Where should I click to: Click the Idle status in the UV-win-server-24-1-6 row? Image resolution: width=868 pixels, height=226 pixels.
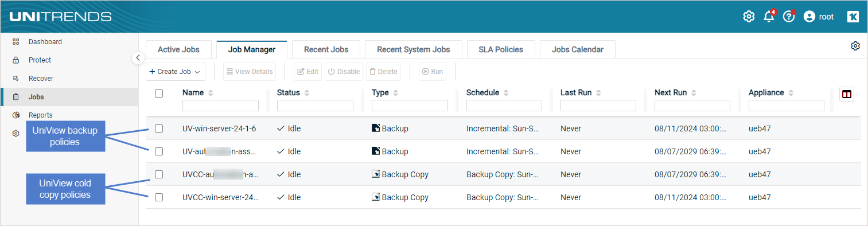tap(289, 128)
